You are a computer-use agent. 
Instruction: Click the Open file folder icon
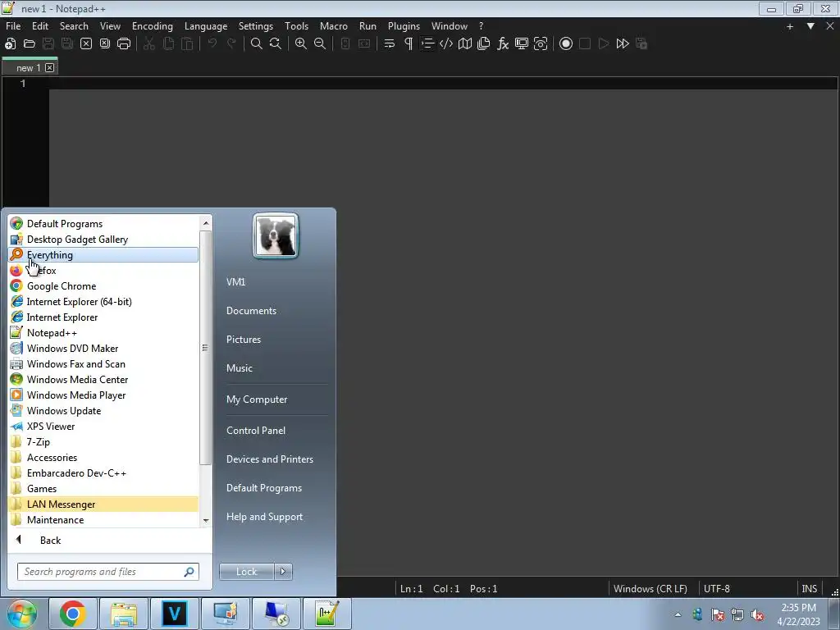(30, 44)
